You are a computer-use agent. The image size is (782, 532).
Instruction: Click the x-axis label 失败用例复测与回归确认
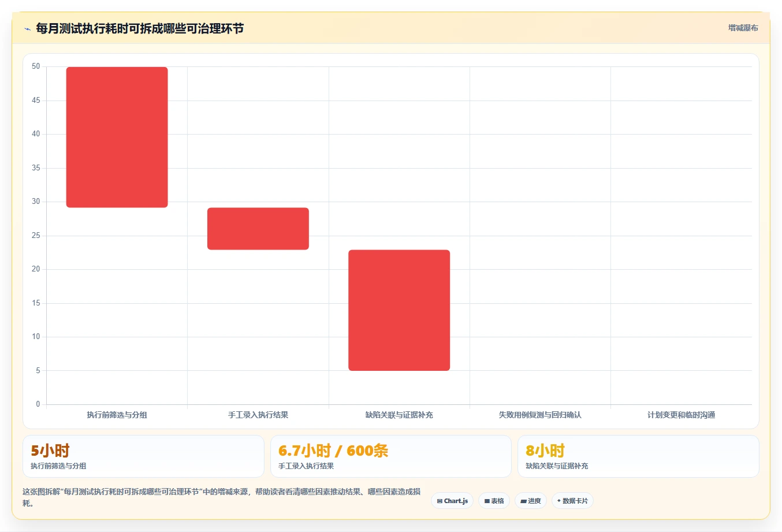tap(540, 415)
